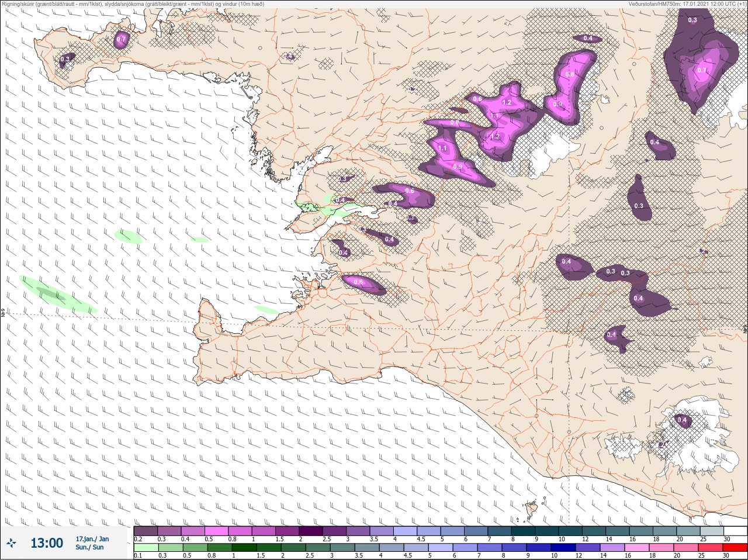Select bottom legend swatch between 5 and 6
This screenshot has width=748, height=560.
tap(439, 548)
